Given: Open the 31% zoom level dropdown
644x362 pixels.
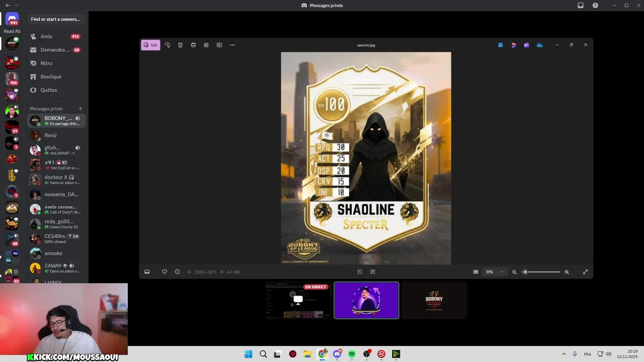Looking at the screenshot, I should point(494,272).
